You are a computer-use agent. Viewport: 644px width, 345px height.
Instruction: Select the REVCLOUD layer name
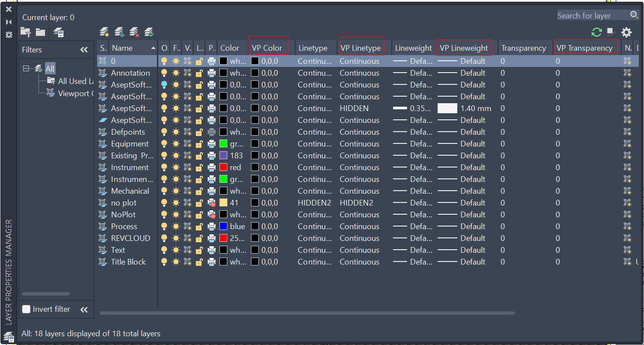(x=131, y=238)
